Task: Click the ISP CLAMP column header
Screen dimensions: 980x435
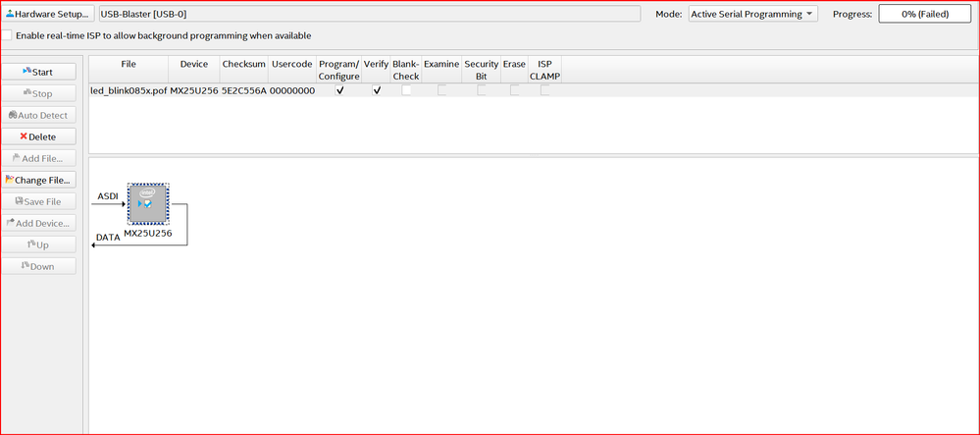Action: 545,70
